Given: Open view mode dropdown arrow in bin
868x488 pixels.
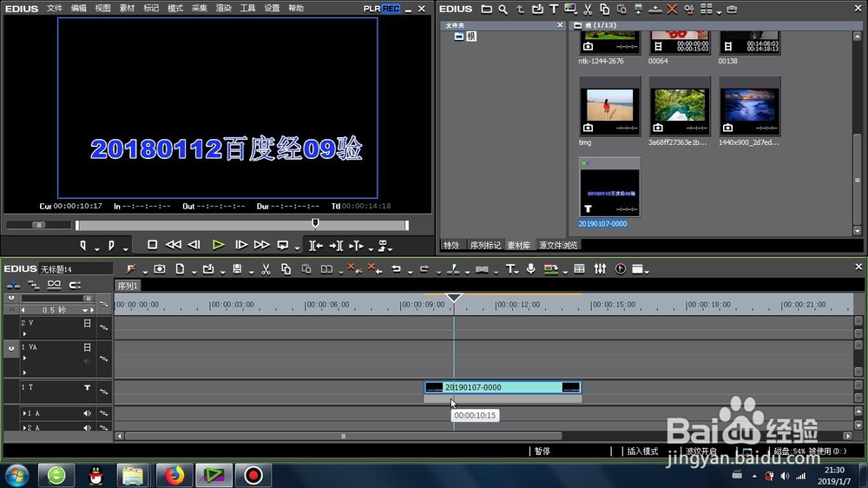Looking at the screenshot, I should [719, 11].
